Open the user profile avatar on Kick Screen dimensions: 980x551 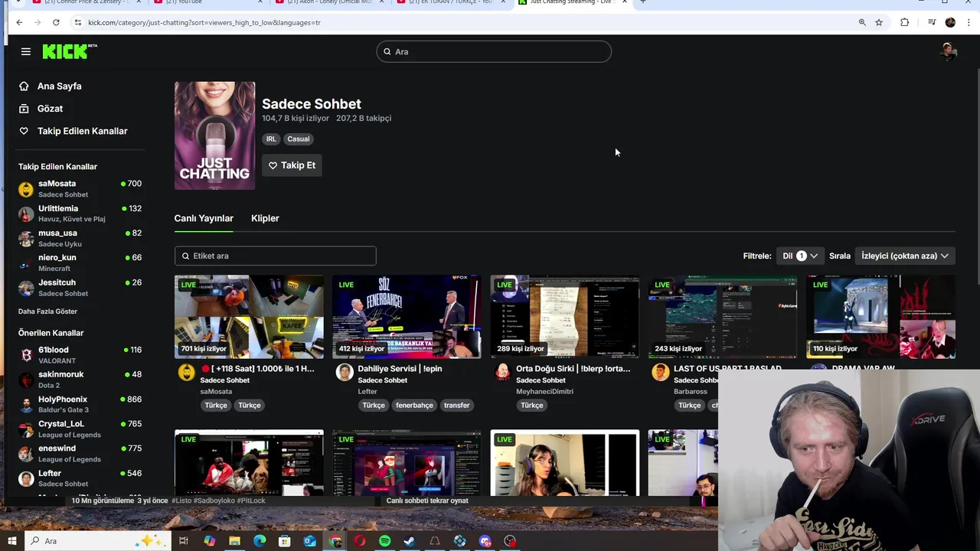pyautogui.click(x=949, y=51)
